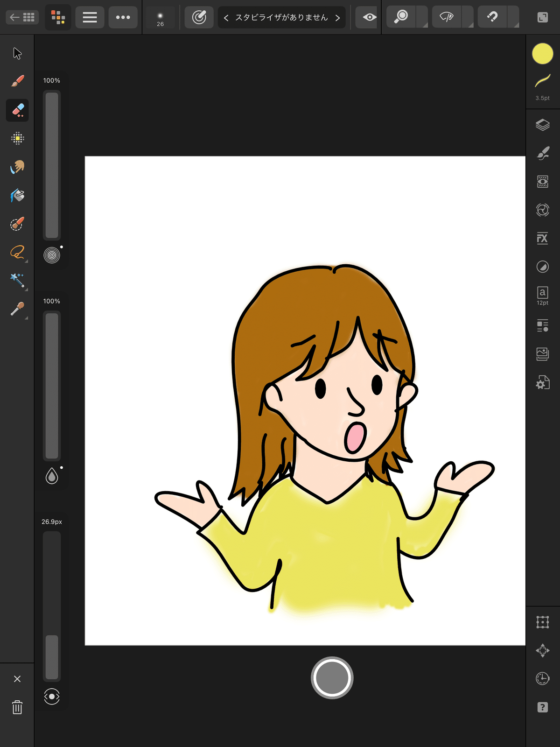
Task: Select the Flood Fill bucket tool
Action: (17, 195)
